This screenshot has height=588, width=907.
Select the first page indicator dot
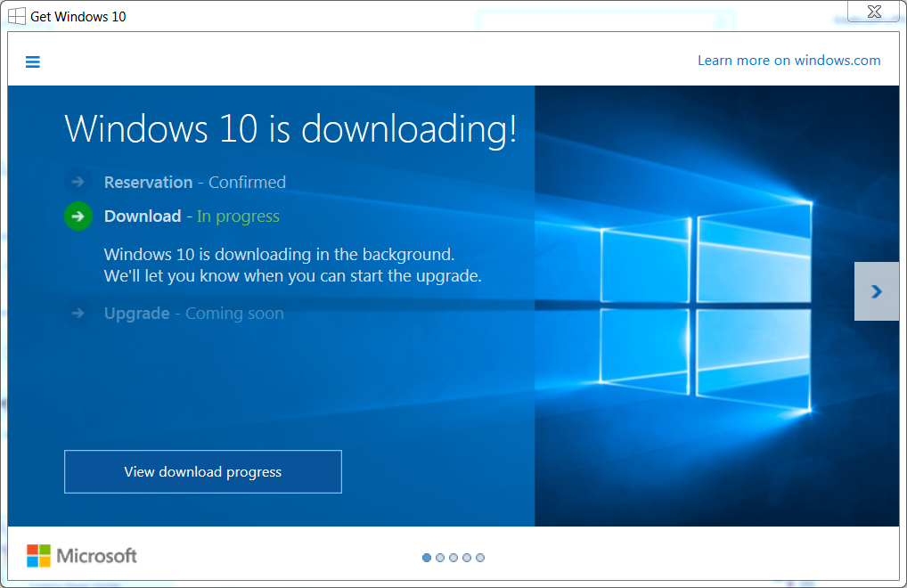(x=427, y=558)
